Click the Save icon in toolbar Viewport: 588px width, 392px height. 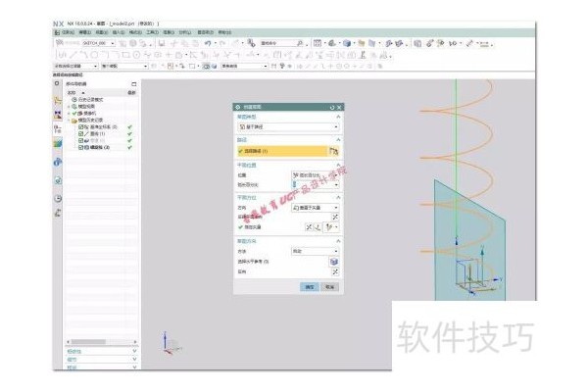(x=162, y=43)
